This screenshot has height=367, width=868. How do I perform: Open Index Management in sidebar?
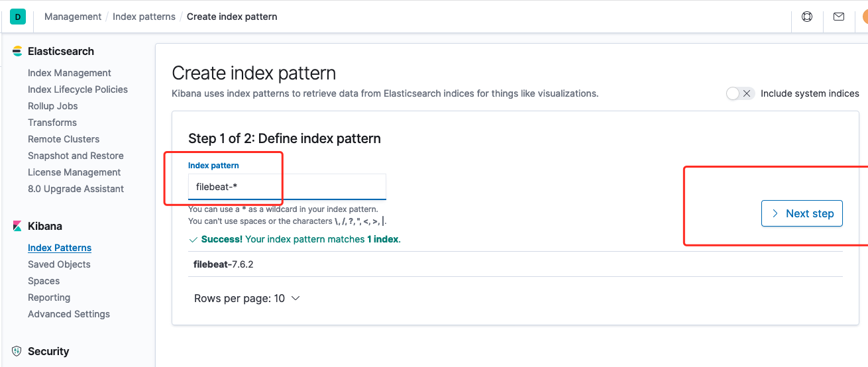click(70, 73)
